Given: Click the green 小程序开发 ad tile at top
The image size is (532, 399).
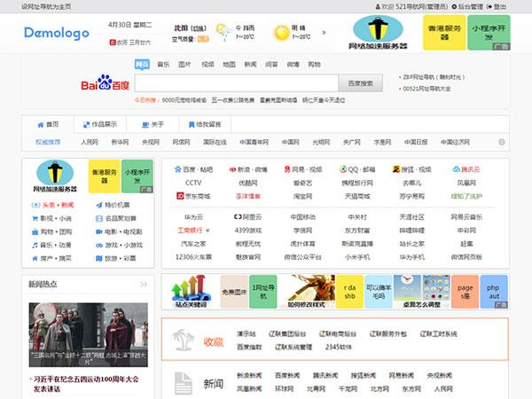Looking at the screenshot, I should 489,33.
